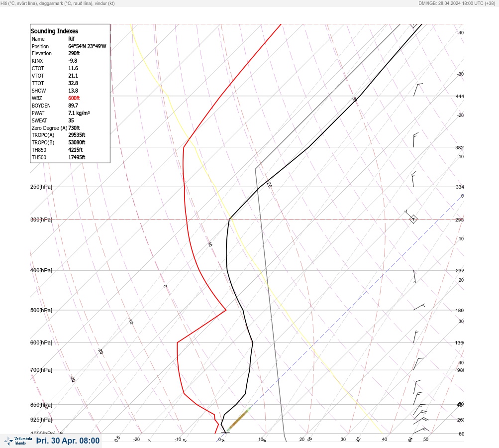The image size is (499, 448).
Task: Click the wind barb beside the 382 label
Action: (x=416, y=140)
